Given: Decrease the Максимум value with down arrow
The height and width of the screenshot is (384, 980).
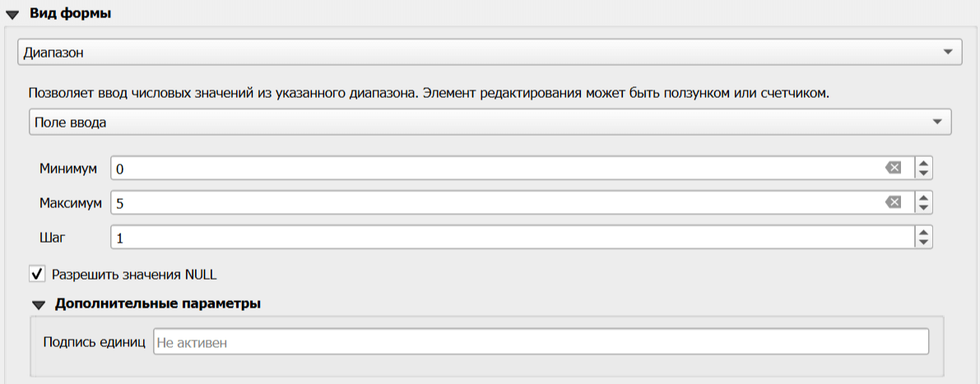Looking at the screenshot, I should pos(923,207).
